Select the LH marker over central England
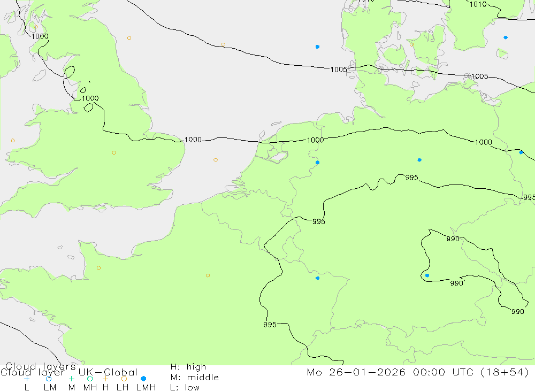Screen dimensions: 535x392 point(114,153)
